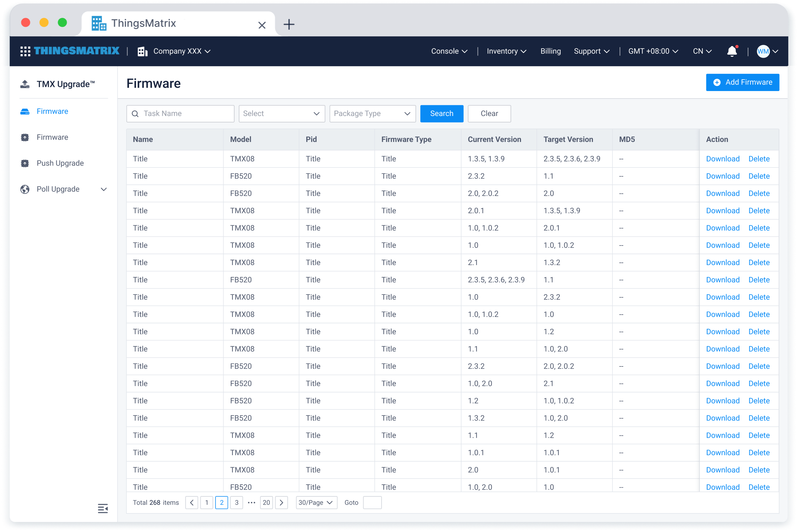Click the company building icon
798x532 pixels.
(x=142, y=51)
